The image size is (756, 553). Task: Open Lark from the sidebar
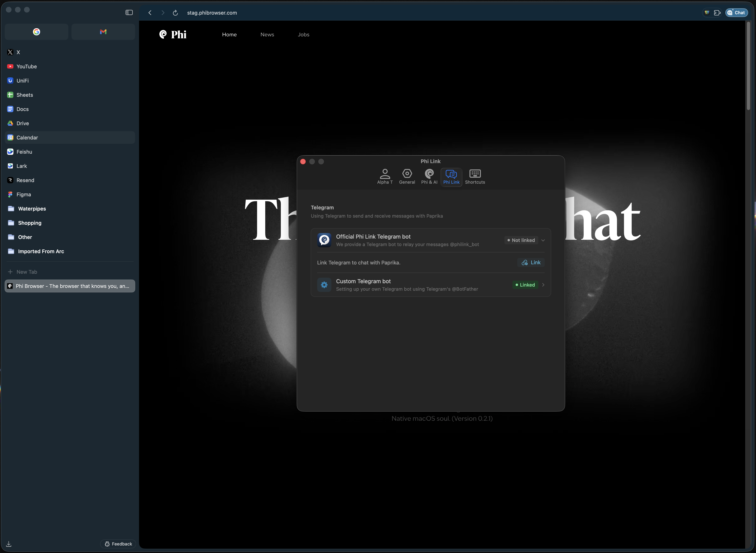(x=21, y=166)
